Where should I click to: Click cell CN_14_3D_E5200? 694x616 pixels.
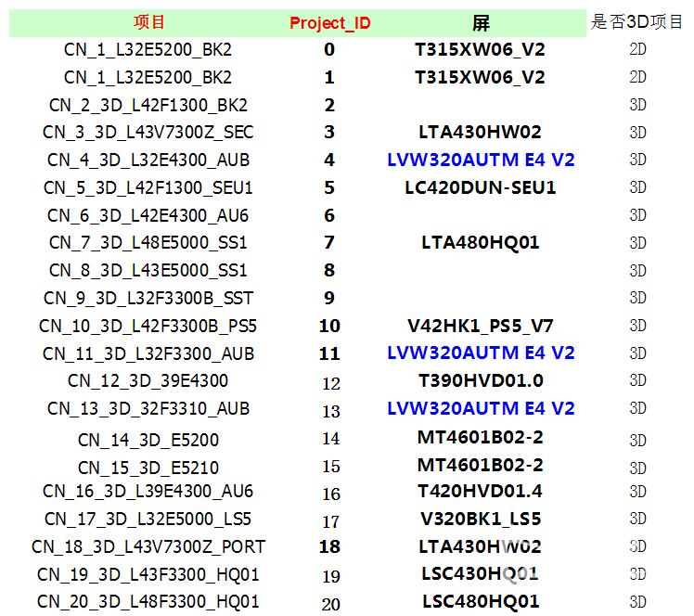click(148, 441)
